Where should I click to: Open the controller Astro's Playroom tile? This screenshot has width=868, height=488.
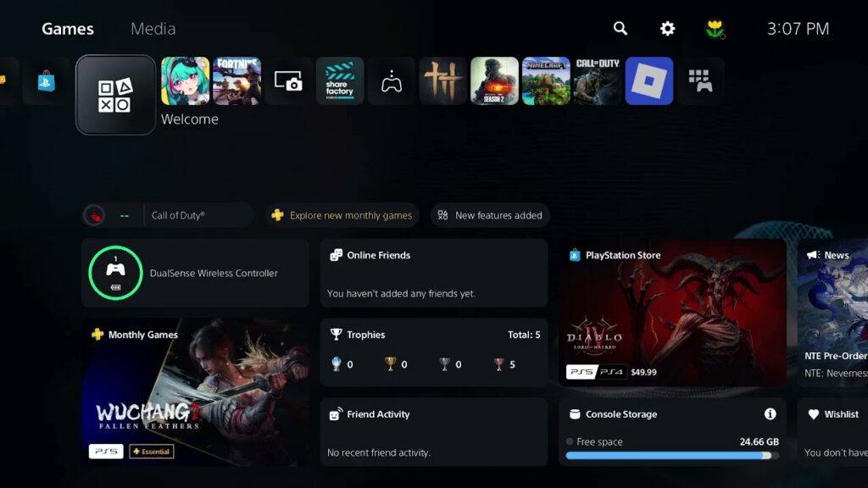392,80
